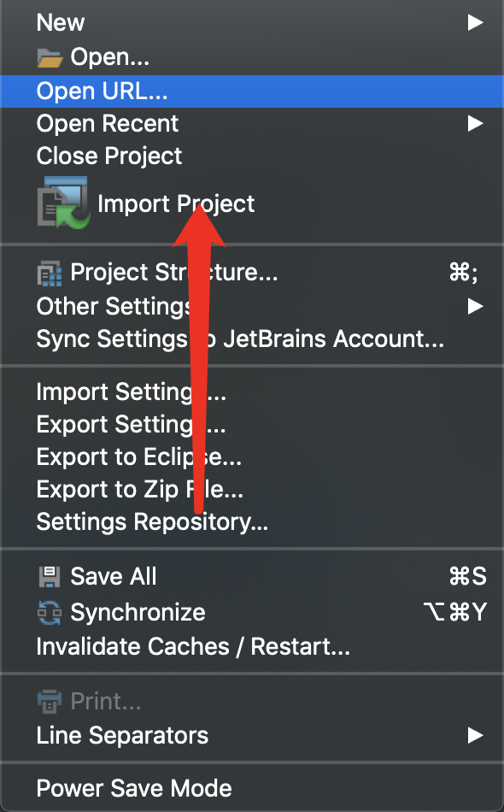The width and height of the screenshot is (504, 812).
Task: Expand the Other Settings submenu arrow
Action: click(475, 306)
